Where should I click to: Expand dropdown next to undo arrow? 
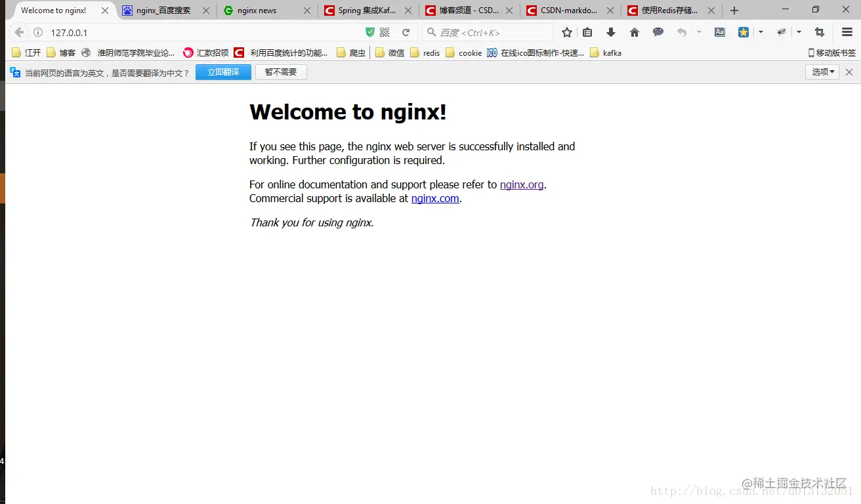coord(699,32)
